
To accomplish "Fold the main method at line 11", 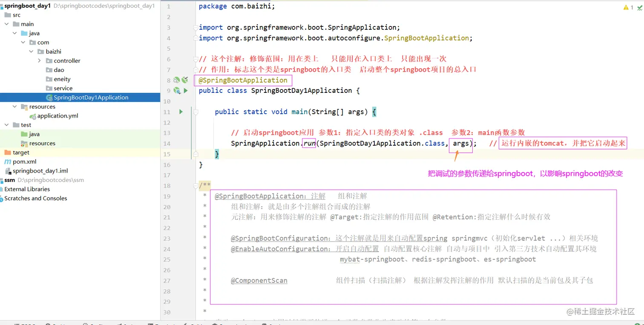I will (195, 112).
